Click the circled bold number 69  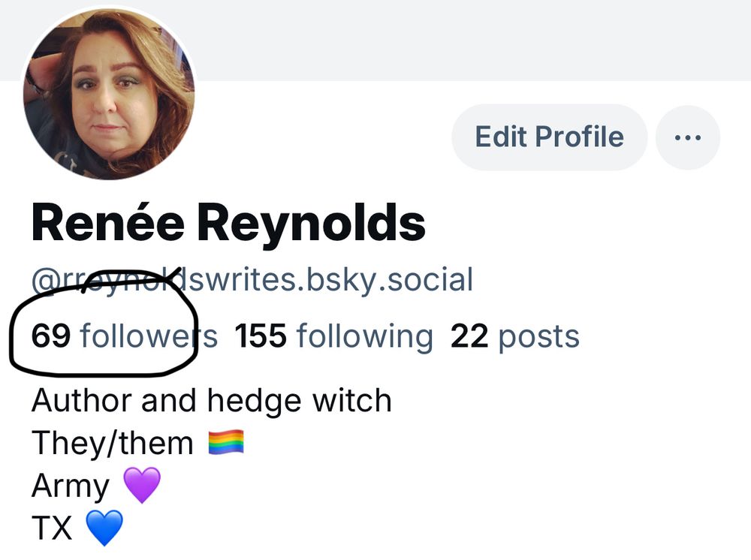(x=51, y=336)
